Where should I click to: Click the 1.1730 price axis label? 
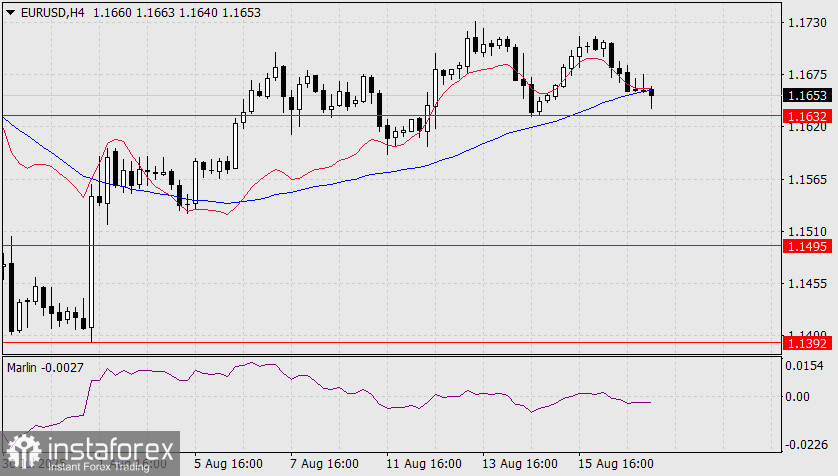point(808,23)
